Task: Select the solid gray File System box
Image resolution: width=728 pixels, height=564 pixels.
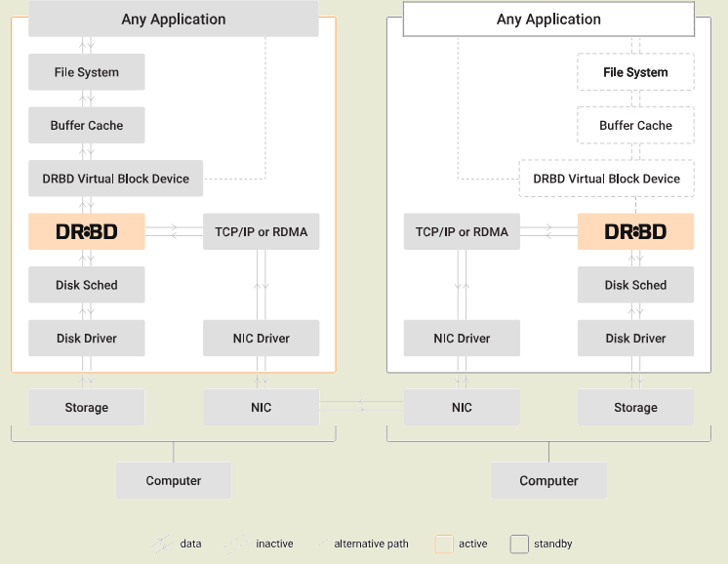Action: point(87,72)
